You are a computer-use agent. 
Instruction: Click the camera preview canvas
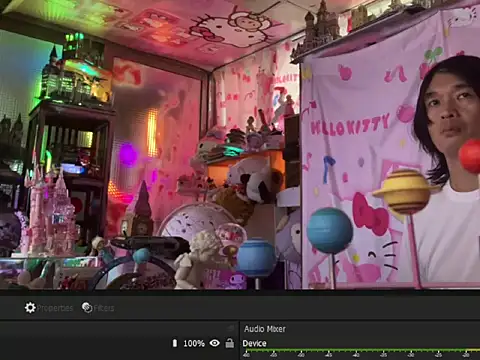coord(240,145)
